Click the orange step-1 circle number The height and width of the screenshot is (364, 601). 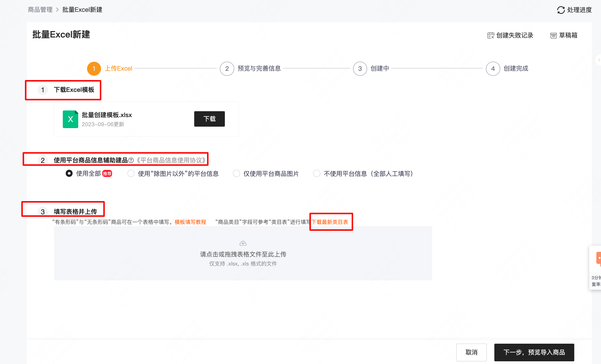point(94,69)
